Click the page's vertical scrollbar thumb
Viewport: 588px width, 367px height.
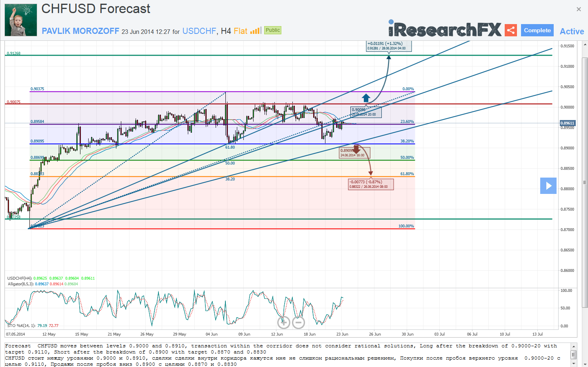click(x=585, y=182)
